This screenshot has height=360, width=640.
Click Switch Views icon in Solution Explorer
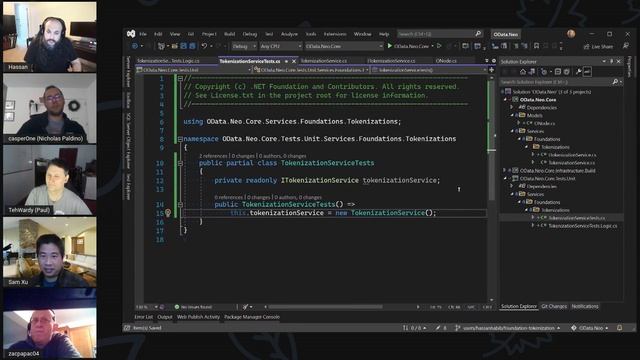[531, 72]
